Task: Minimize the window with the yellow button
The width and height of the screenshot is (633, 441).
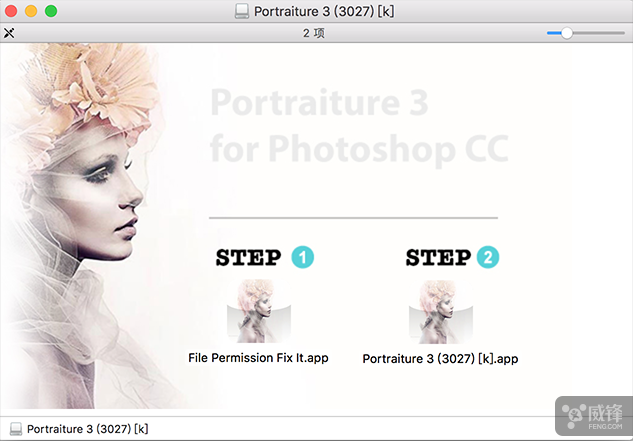Action: click(x=31, y=11)
